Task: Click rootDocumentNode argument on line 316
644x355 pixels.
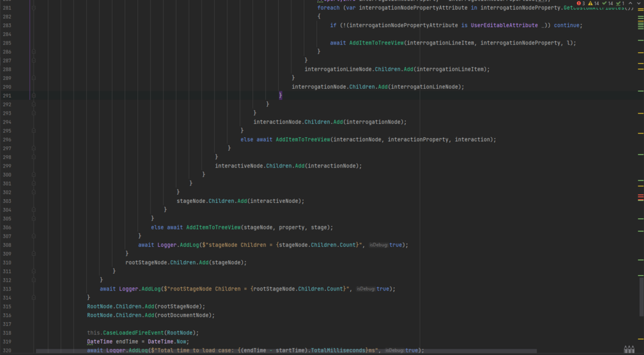Action: pyautogui.click(x=185, y=315)
